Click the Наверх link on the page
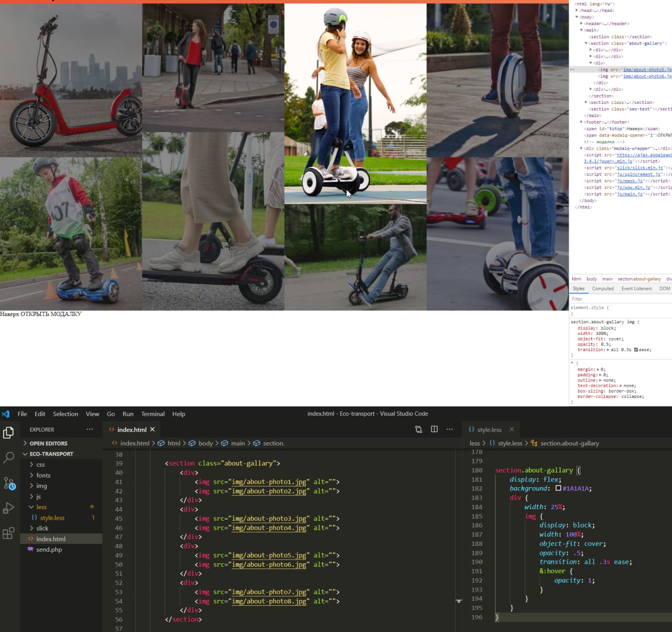This screenshot has width=672, height=632. click(9, 314)
